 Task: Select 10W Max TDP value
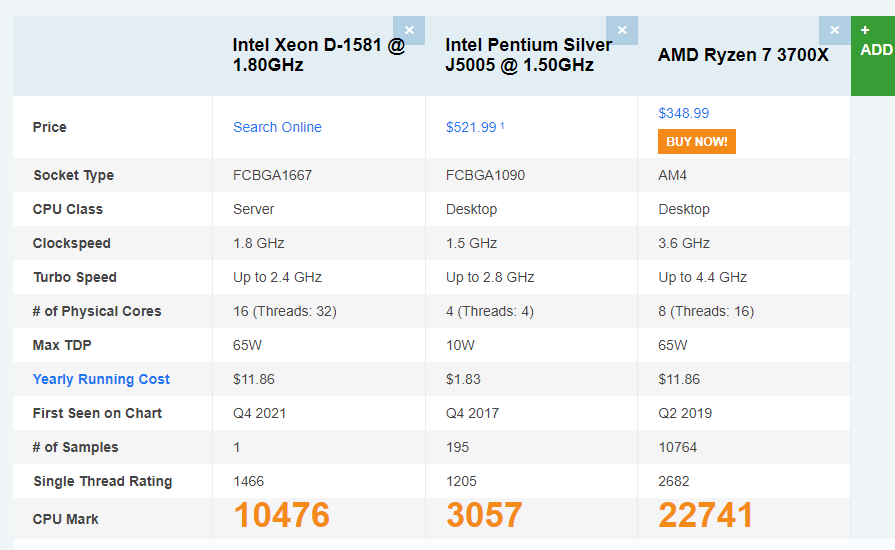(x=460, y=345)
